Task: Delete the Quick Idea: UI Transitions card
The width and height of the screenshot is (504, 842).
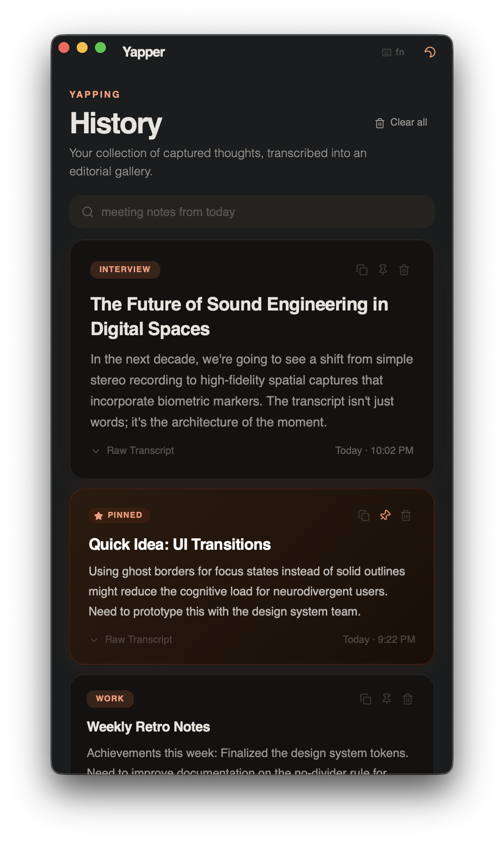Action: [x=406, y=516]
